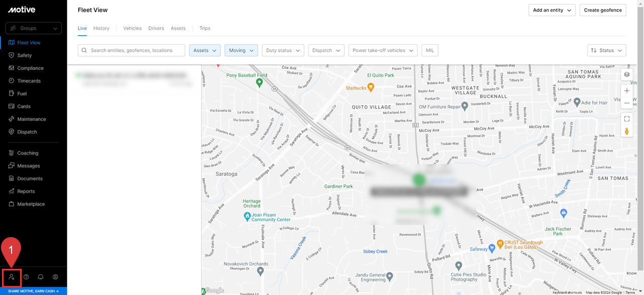Select the Trips tab
The height and width of the screenshot is (295, 644).
tap(204, 28)
